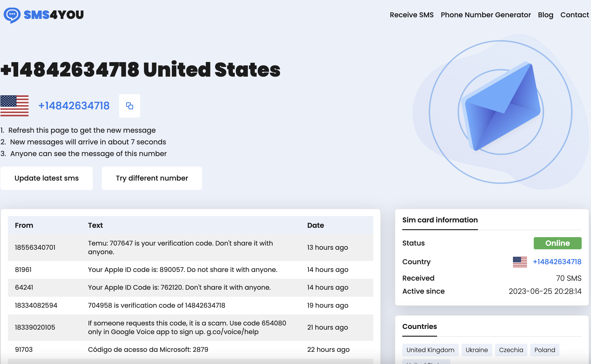Image resolution: width=591 pixels, height=364 pixels.
Task: Click the Update latest sms button
Action: tap(46, 178)
